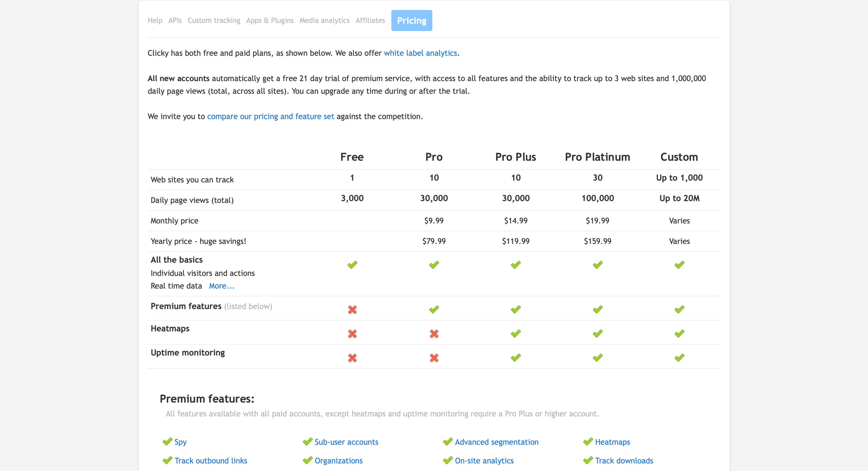Click the Custom Heatmaps checkmark

679,333
